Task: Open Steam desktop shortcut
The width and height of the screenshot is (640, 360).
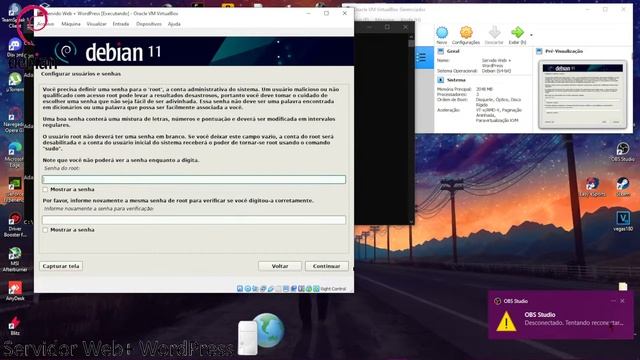Action: point(623,187)
